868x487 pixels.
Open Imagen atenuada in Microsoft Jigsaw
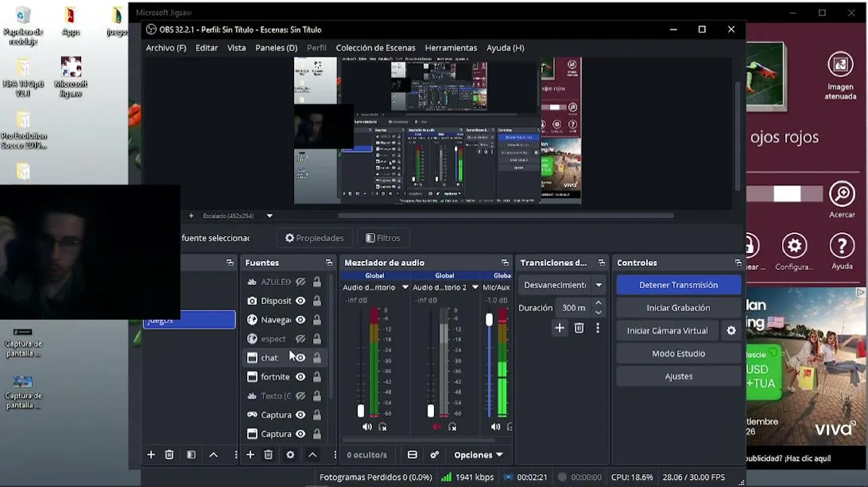(840, 66)
